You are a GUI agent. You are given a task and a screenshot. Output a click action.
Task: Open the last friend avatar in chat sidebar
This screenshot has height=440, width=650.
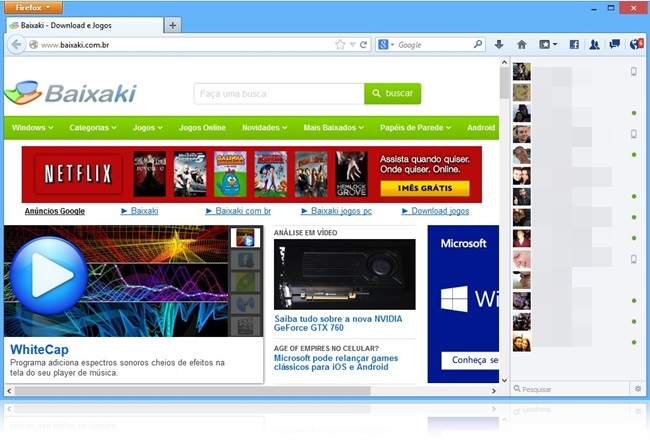[x=521, y=343]
